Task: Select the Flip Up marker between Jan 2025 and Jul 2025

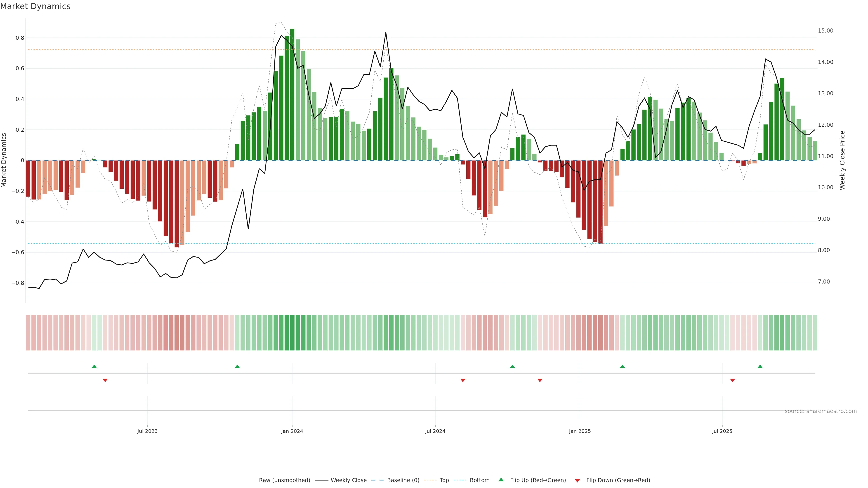Action: coord(622,366)
